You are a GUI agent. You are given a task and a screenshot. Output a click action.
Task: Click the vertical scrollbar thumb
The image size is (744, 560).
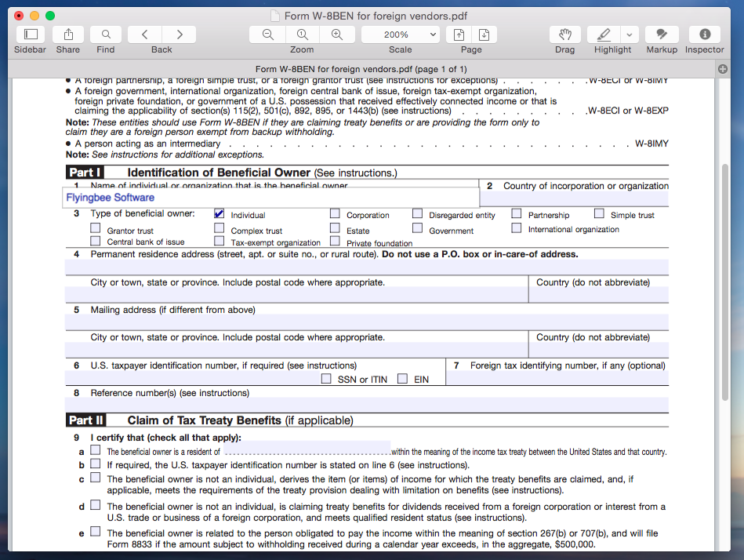724,283
